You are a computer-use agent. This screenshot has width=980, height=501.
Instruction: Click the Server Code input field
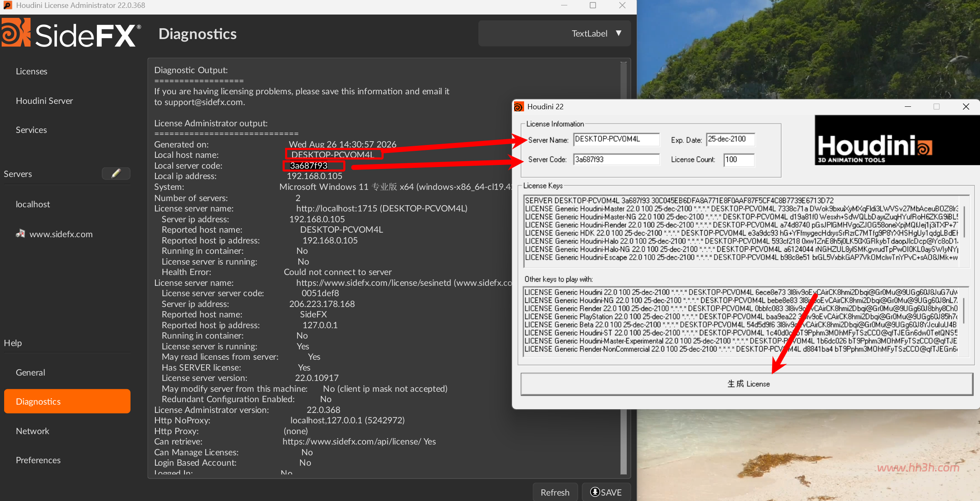coord(616,160)
